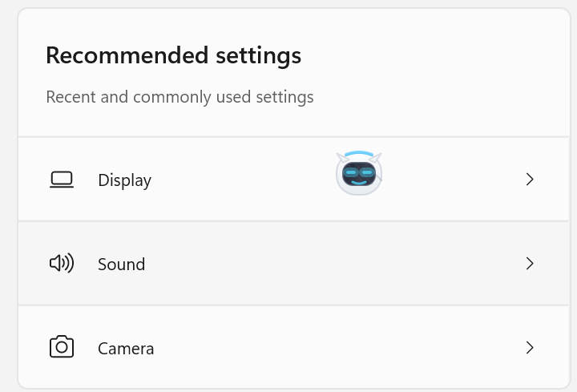Click empty space right of the heading
The height and width of the screenshot is (392, 577).
(x=433, y=55)
